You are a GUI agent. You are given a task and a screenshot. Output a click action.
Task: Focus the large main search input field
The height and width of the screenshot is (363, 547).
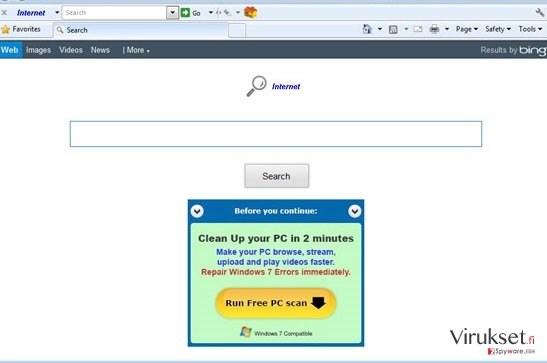point(276,134)
